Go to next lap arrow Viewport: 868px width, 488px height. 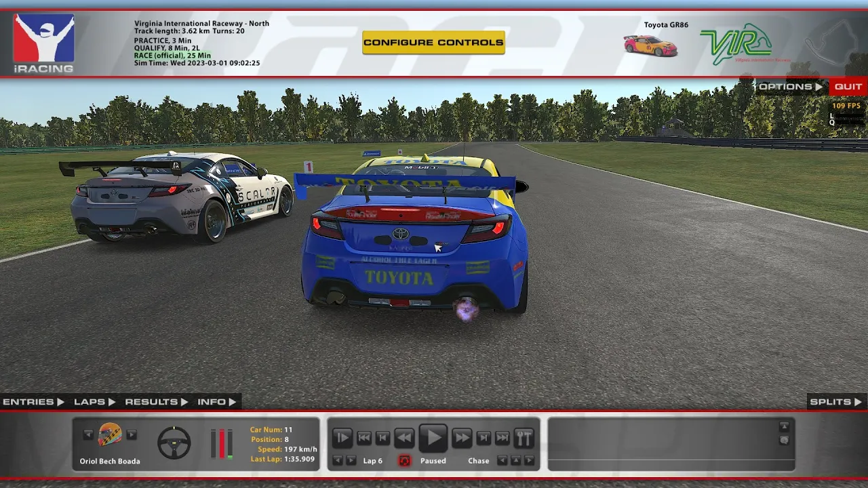(351, 461)
